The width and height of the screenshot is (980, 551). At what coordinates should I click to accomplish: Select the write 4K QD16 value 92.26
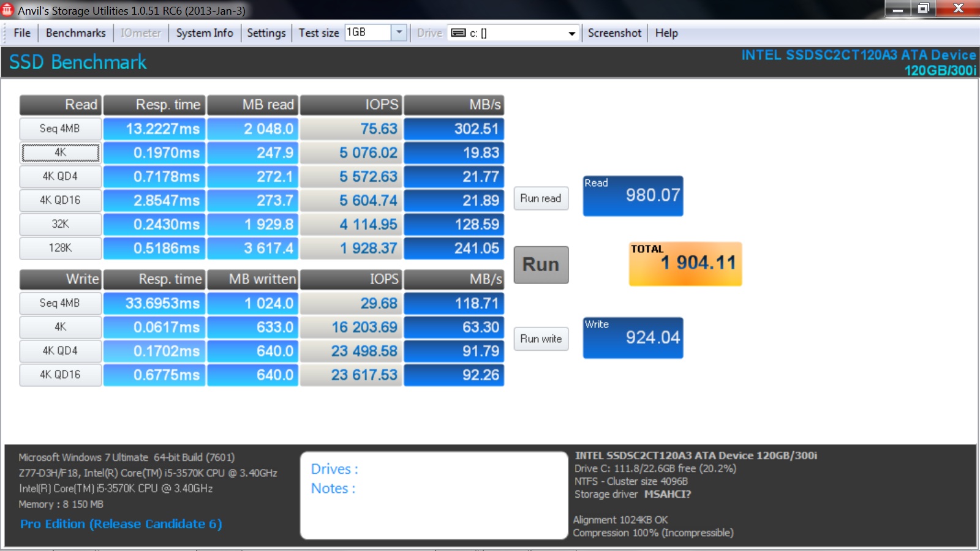click(454, 375)
